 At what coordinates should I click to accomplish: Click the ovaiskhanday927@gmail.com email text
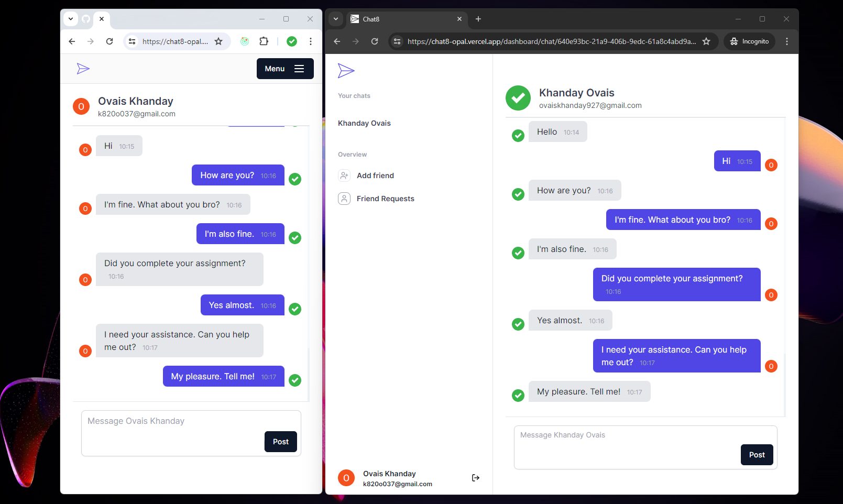590,105
